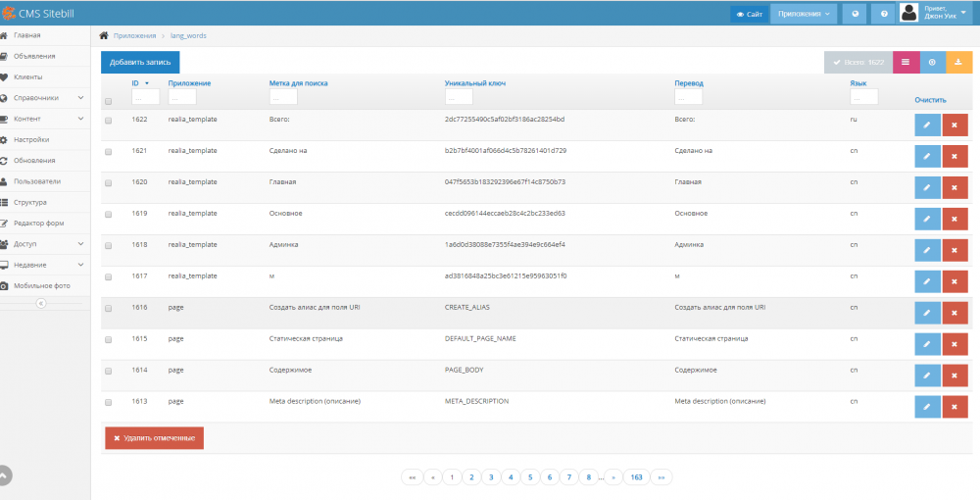
Task: Delete row 1619 with the red X button
Action: tap(955, 219)
